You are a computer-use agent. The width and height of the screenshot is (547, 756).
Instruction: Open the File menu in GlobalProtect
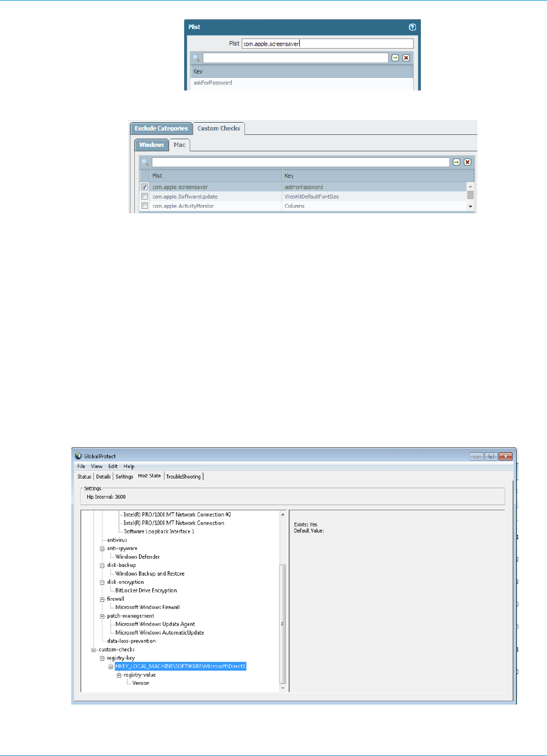coord(81,467)
